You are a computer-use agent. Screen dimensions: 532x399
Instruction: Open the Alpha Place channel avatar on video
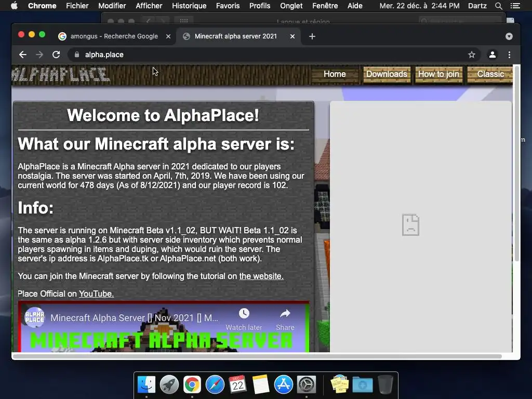[x=35, y=317]
